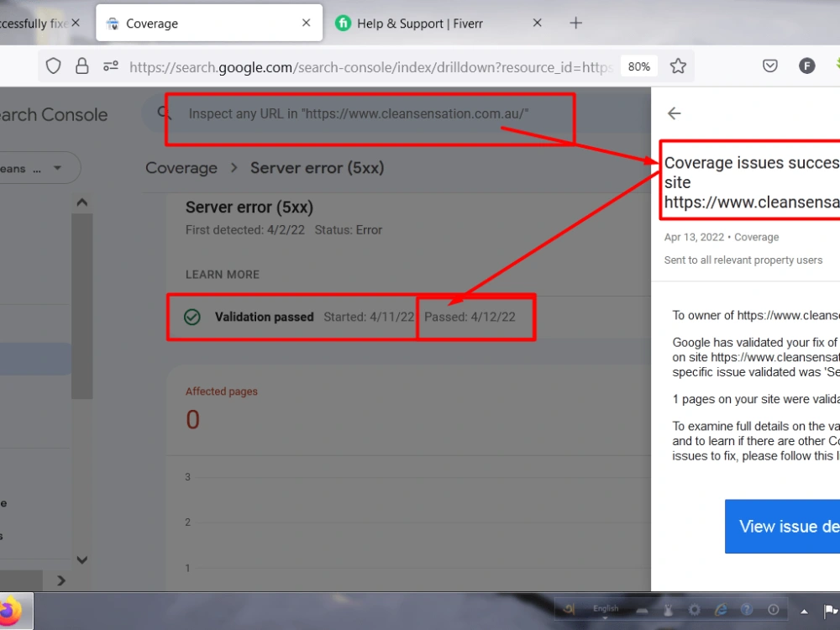Click the tracking protection shield icon
840x630 pixels.
point(53,66)
